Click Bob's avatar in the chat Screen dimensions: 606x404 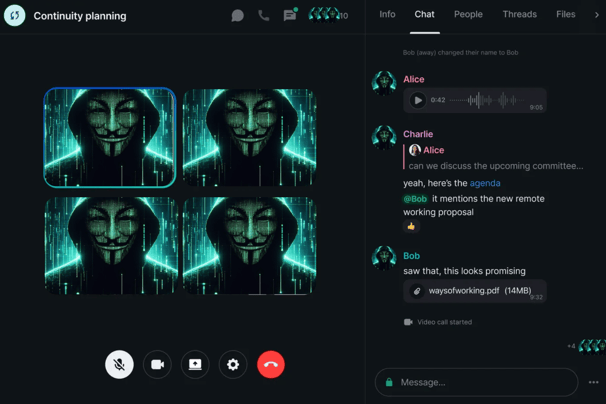[x=384, y=258]
